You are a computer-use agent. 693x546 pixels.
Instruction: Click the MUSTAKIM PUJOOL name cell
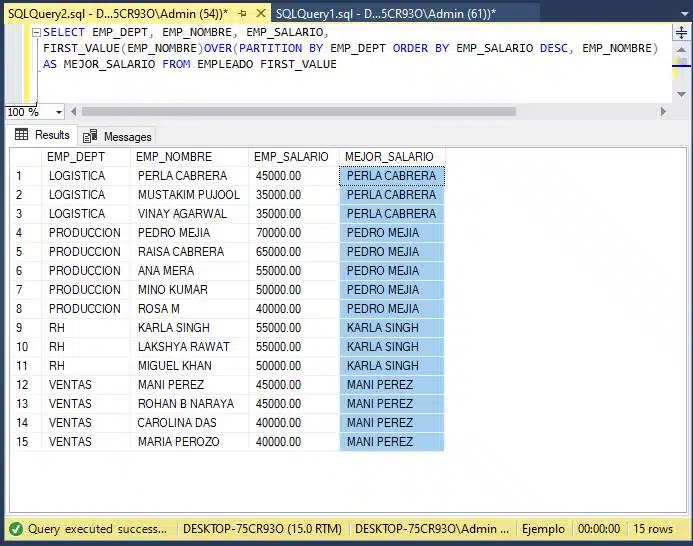tap(189, 195)
